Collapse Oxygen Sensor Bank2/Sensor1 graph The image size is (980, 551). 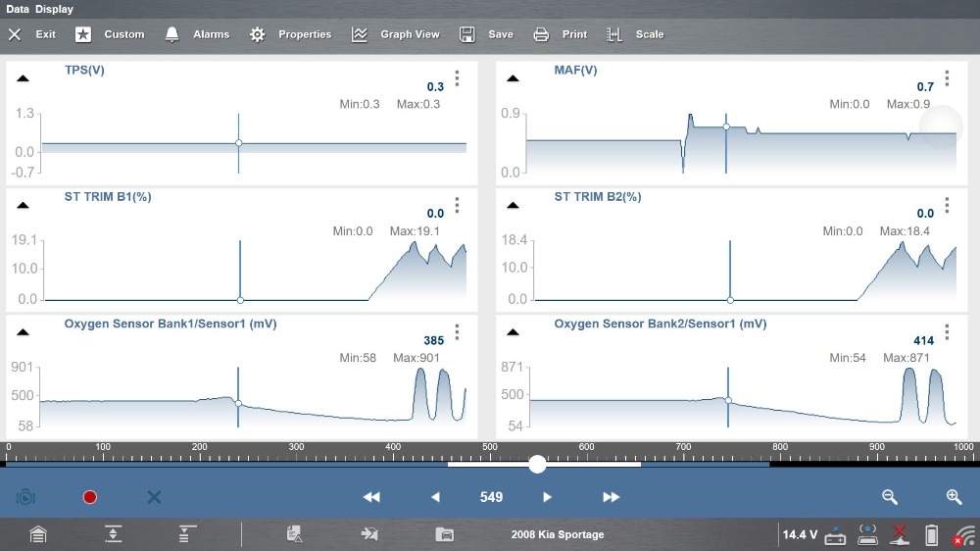point(513,331)
